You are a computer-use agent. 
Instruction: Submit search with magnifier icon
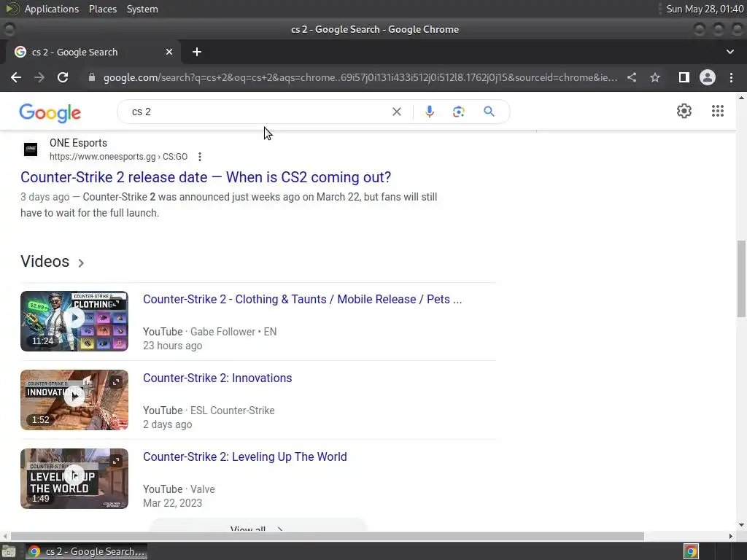[489, 112]
